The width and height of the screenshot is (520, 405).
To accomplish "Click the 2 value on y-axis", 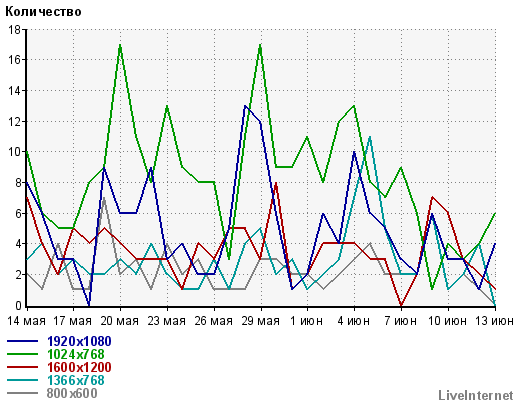I will coord(18,275).
